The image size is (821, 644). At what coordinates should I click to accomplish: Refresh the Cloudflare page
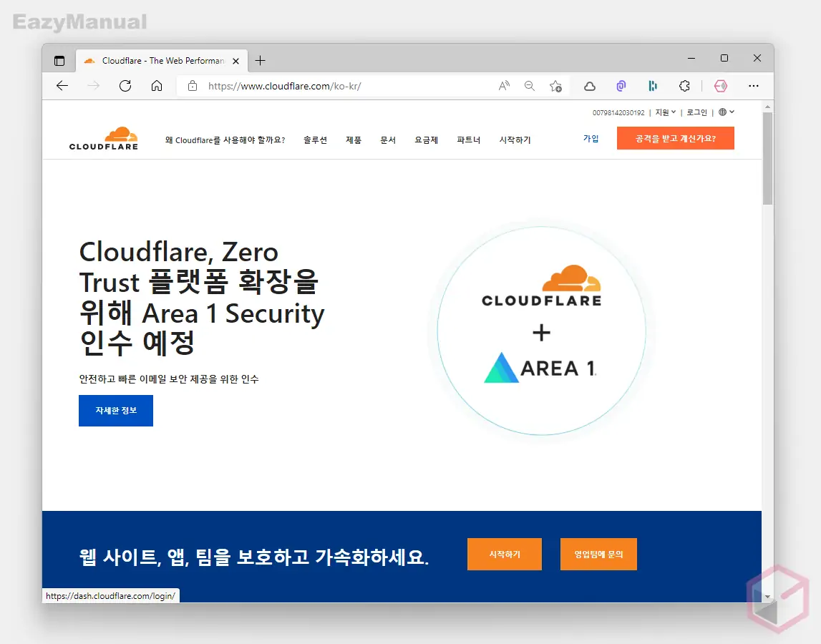pyautogui.click(x=125, y=86)
